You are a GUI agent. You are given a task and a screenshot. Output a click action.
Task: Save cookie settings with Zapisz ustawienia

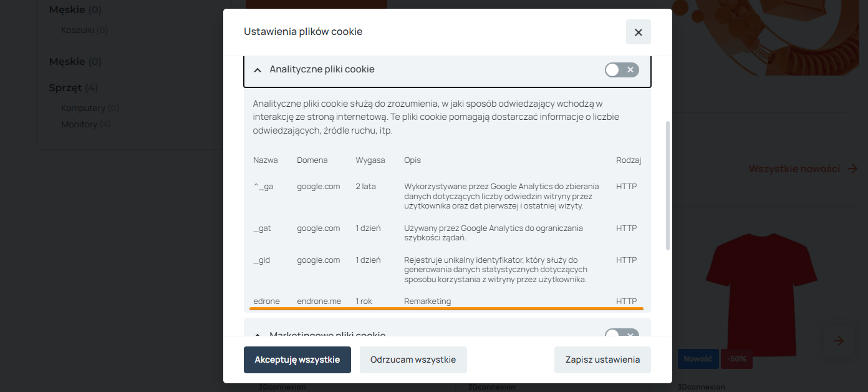[x=602, y=360]
